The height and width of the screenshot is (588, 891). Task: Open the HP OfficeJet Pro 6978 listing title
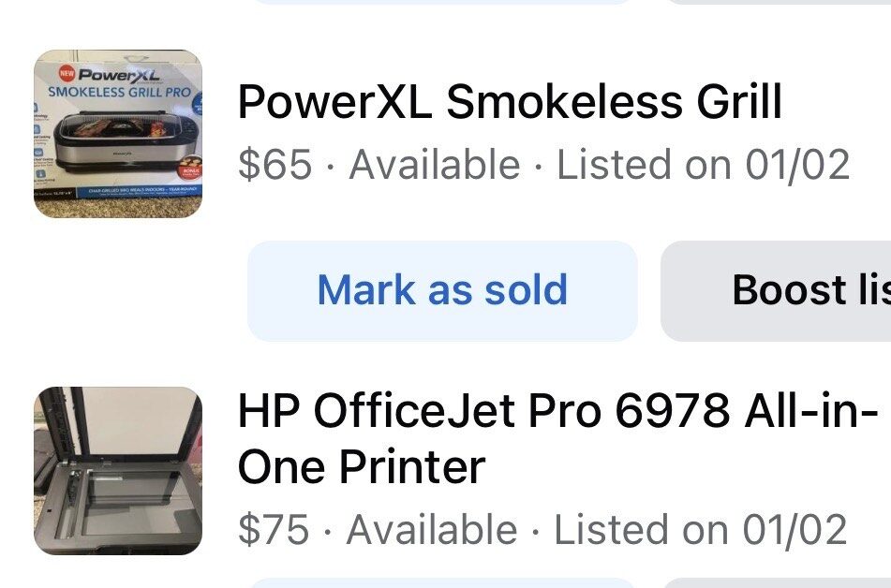point(557,438)
